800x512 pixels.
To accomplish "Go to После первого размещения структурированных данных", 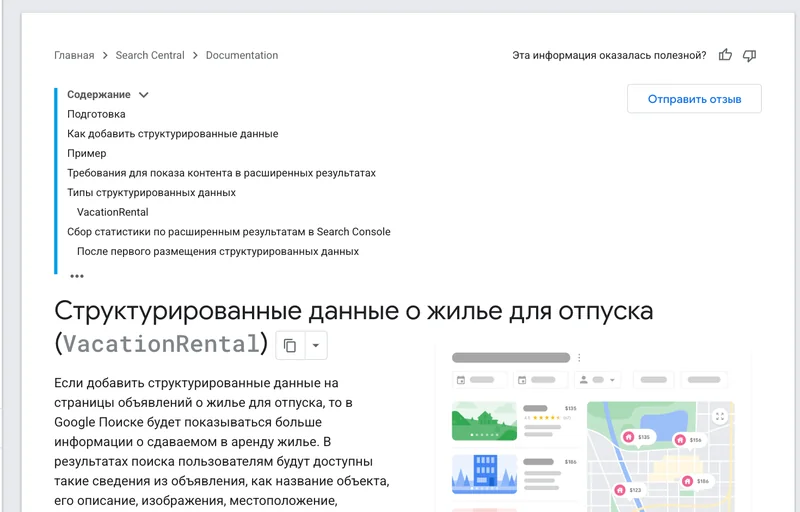I will click(x=218, y=251).
